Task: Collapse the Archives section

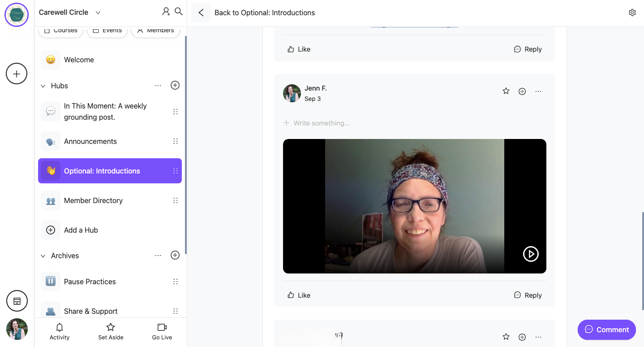Action: [43, 256]
